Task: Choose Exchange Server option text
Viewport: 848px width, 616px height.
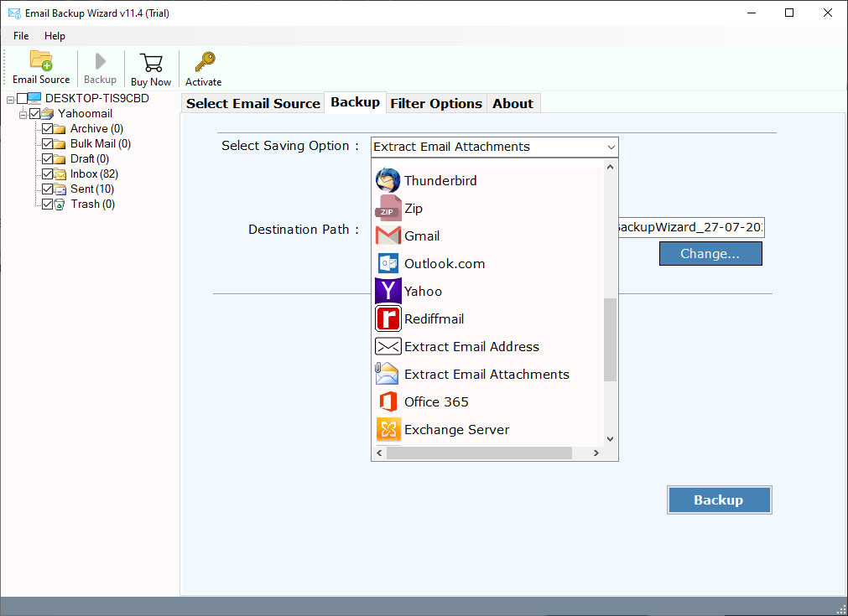Action: (456, 430)
